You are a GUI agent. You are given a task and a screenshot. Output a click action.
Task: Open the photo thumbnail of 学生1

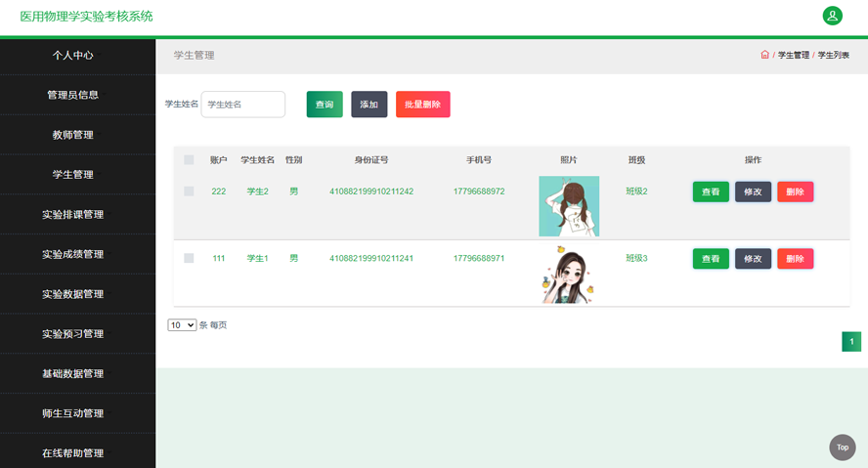[x=569, y=275]
